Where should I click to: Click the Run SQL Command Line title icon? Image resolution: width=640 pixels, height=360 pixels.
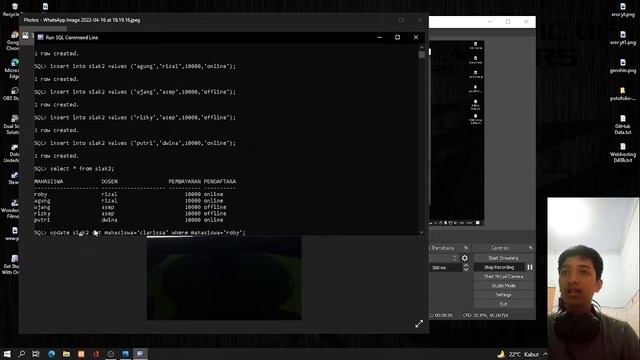40,37
